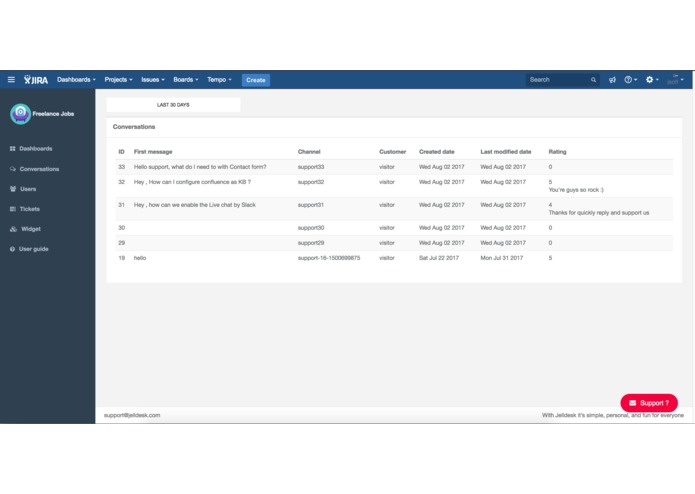This screenshot has width=695, height=494.
Task: Click the 'Sat Jul 22 2017' created date
Action: pos(439,258)
